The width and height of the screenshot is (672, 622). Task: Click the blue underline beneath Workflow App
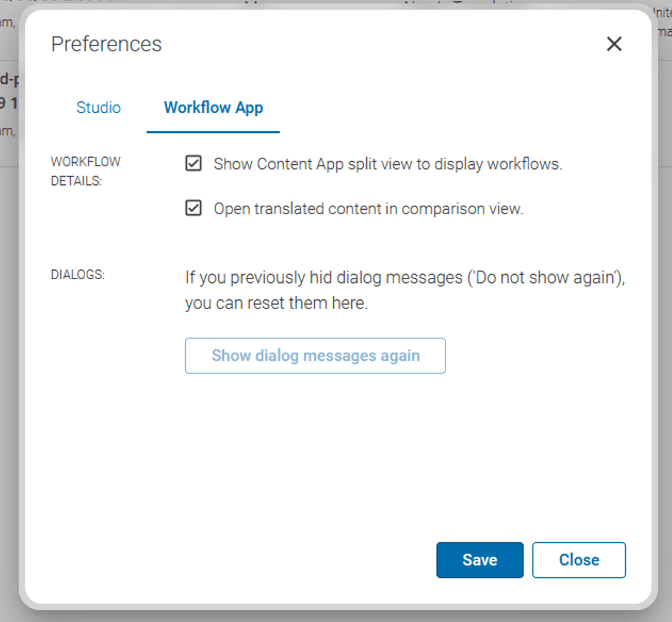[x=213, y=132]
